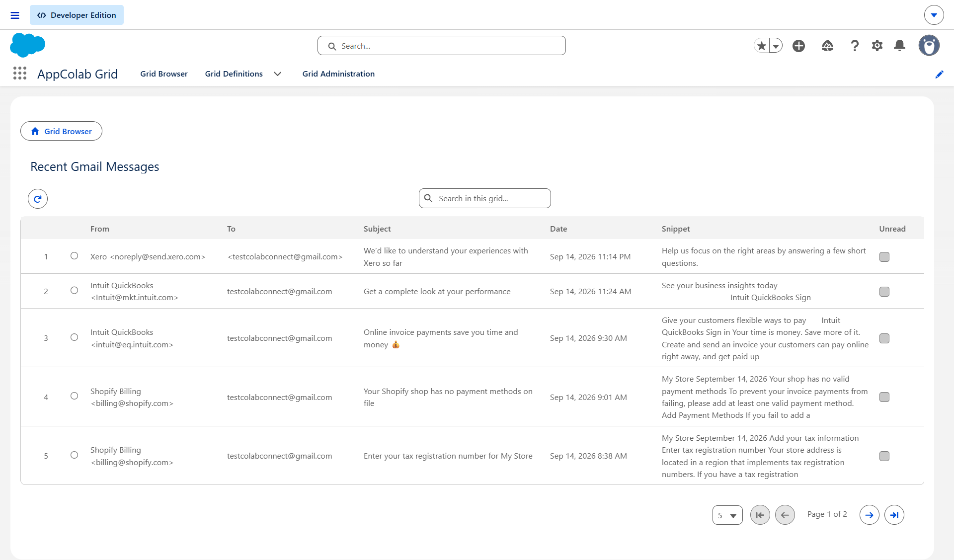Click the Unread column header
This screenshot has width=954, height=560.
tap(892, 229)
